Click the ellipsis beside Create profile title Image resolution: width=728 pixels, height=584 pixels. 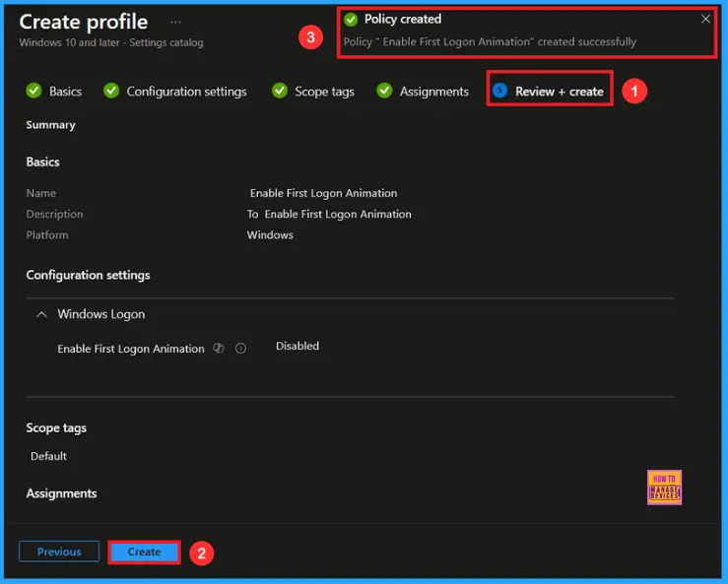(175, 22)
